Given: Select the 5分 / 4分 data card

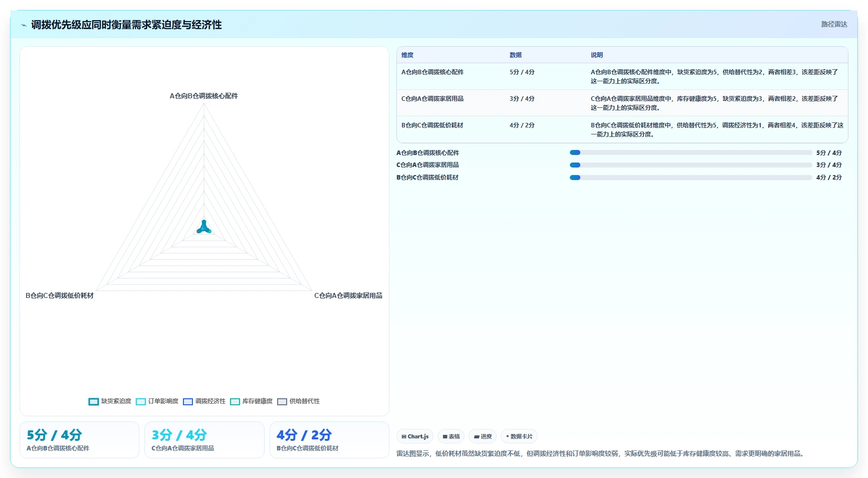Looking at the screenshot, I should [x=79, y=440].
